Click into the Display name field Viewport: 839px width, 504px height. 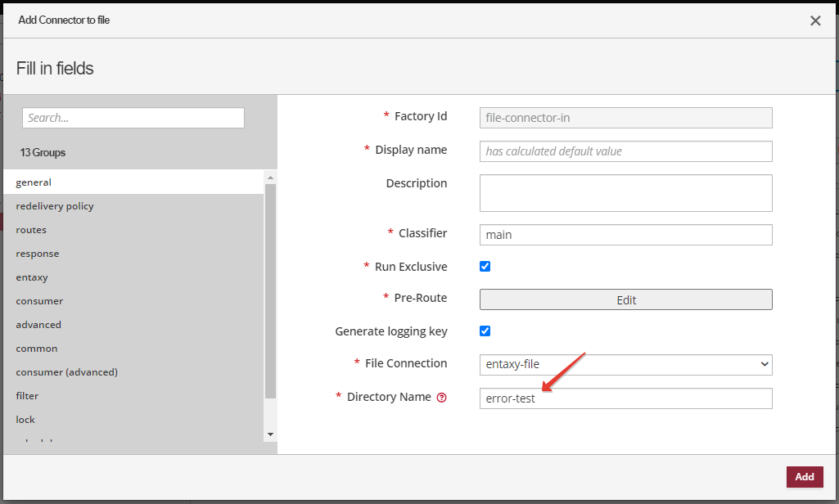625,151
